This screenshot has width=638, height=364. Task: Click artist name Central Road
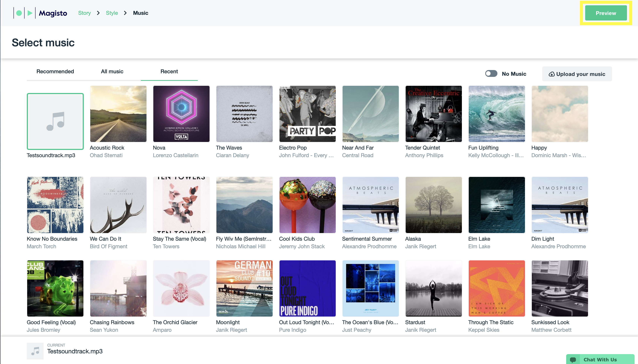pyautogui.click(x=358, y=155)
